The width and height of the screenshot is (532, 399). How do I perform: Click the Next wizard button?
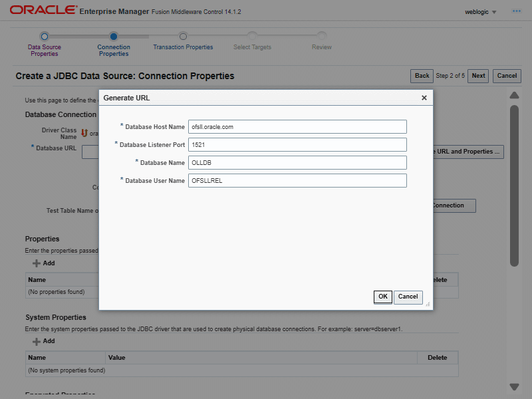478,76
